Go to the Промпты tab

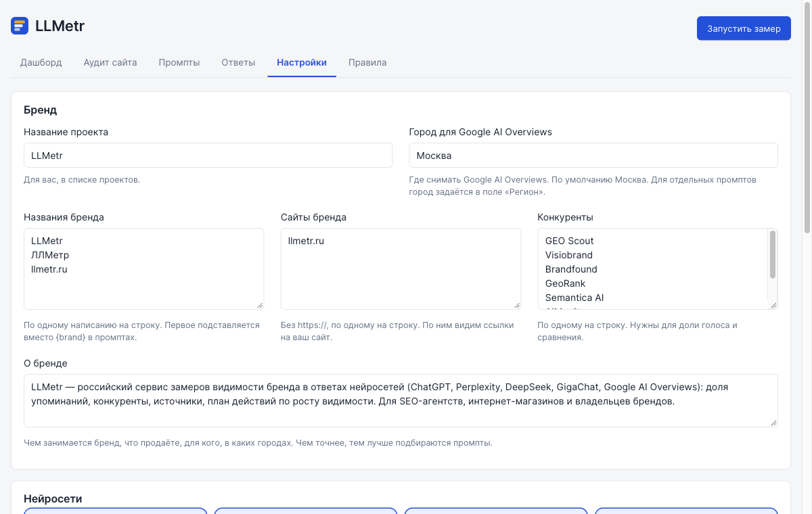tap(179, 62)
